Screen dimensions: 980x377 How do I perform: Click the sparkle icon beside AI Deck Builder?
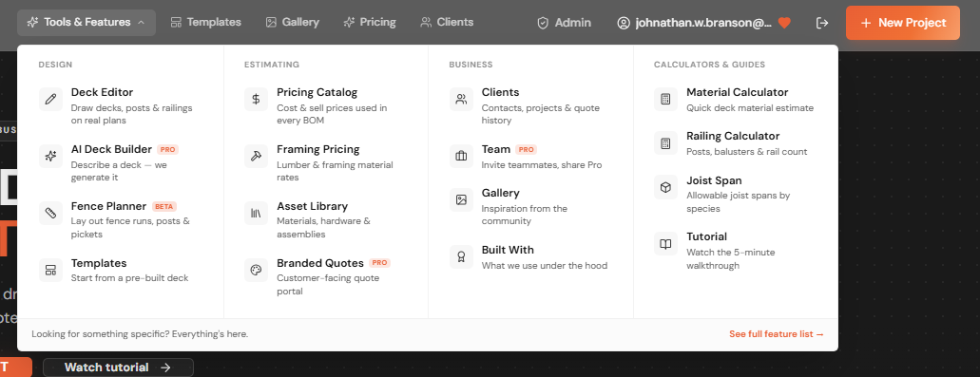pyautogui.click(x=50, y=156)
